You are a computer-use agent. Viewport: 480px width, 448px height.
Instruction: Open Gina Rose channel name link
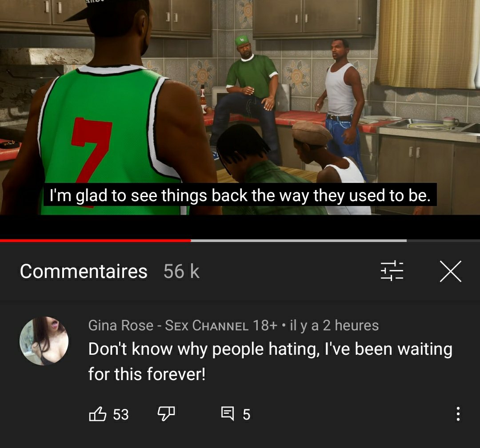click(x=183, y=325)
